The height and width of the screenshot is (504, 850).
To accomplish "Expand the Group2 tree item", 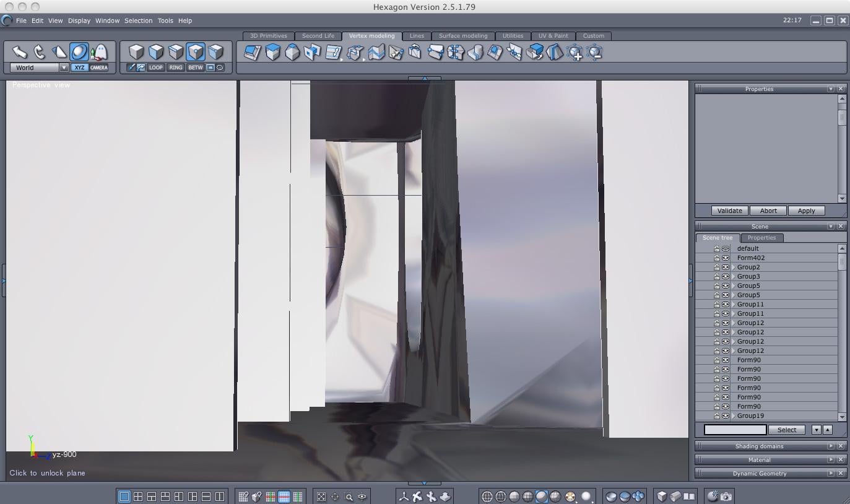I will point(734,267).
